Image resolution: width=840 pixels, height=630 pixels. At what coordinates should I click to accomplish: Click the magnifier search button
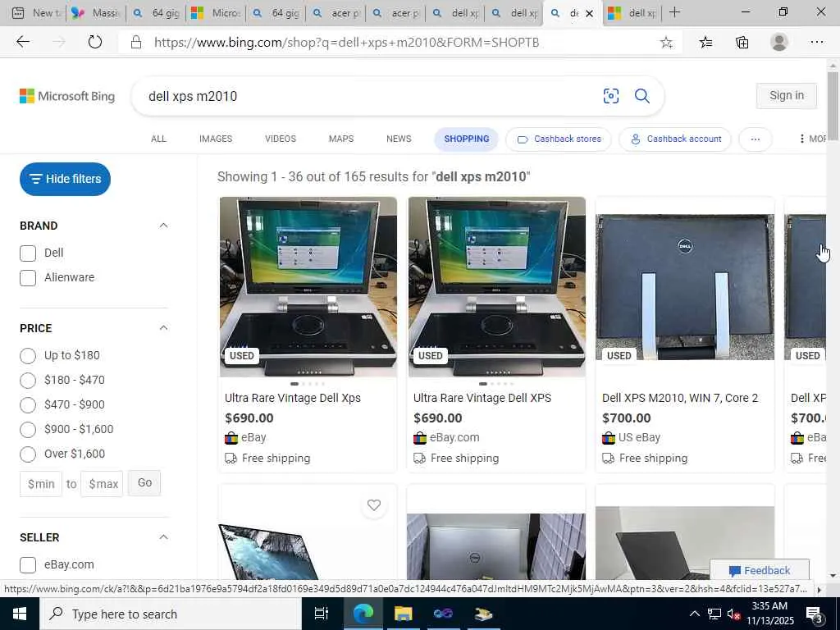(x=641, y=96)
